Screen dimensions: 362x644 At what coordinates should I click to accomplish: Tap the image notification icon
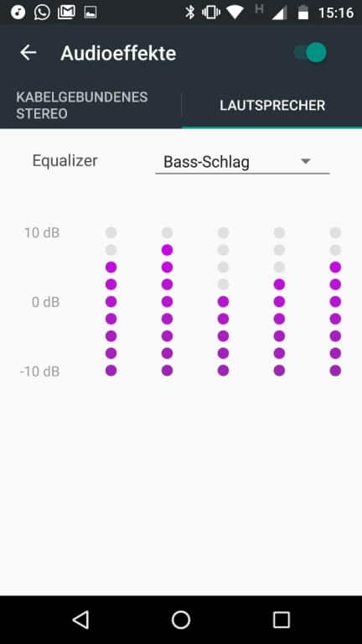[90, 13]
